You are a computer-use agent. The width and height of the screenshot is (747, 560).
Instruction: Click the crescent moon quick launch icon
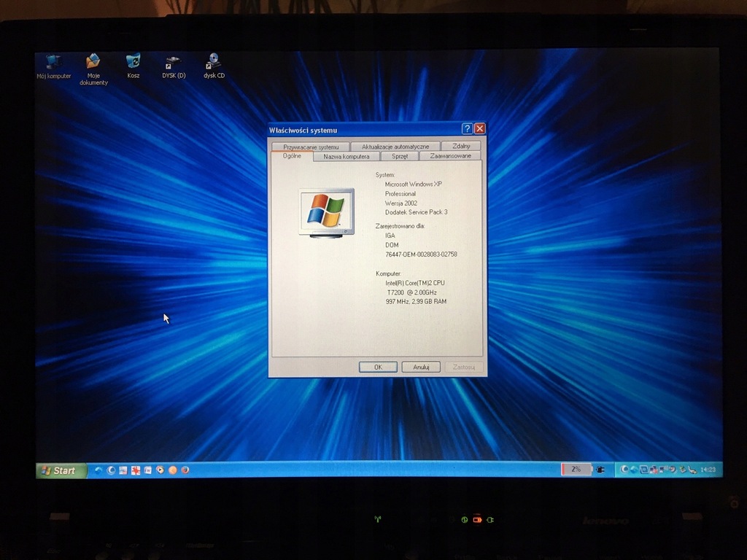point(111,470)
